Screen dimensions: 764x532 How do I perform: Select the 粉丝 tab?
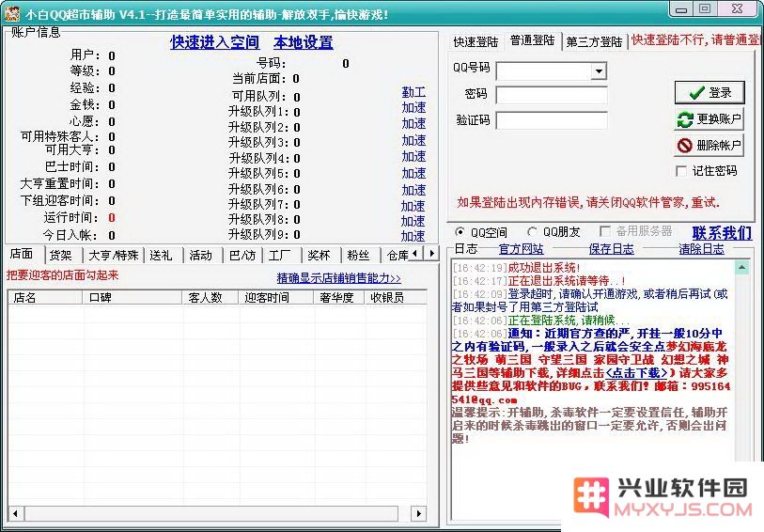(x=359, y=256)
